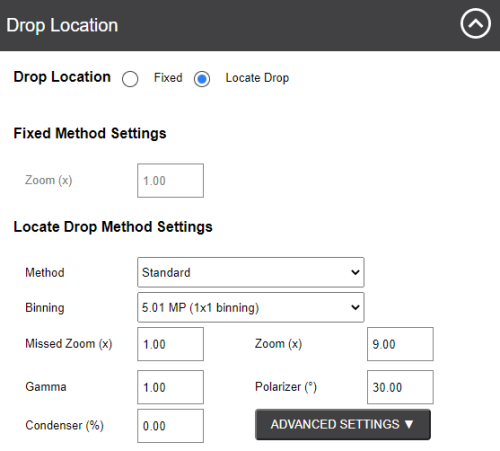This screenshot has height=451, width=500.
Task: Click the 'Drop Location' header title text
Action: point(62,25)
